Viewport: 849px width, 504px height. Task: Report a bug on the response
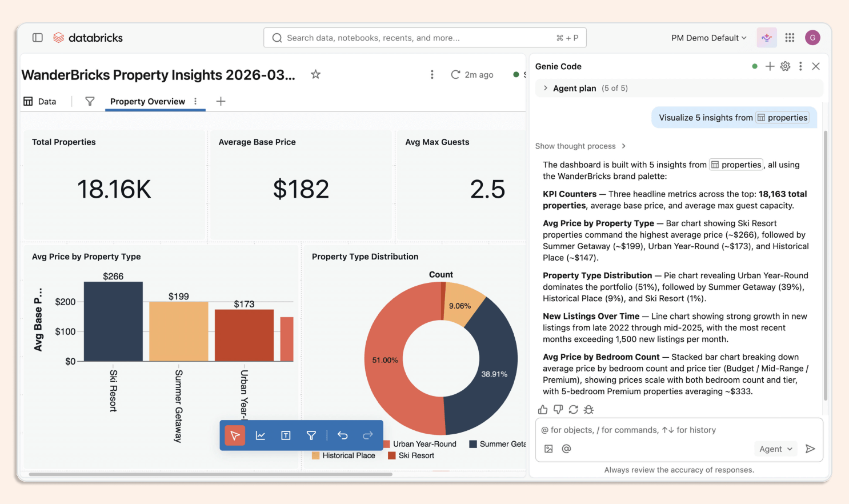pos(589,410)
